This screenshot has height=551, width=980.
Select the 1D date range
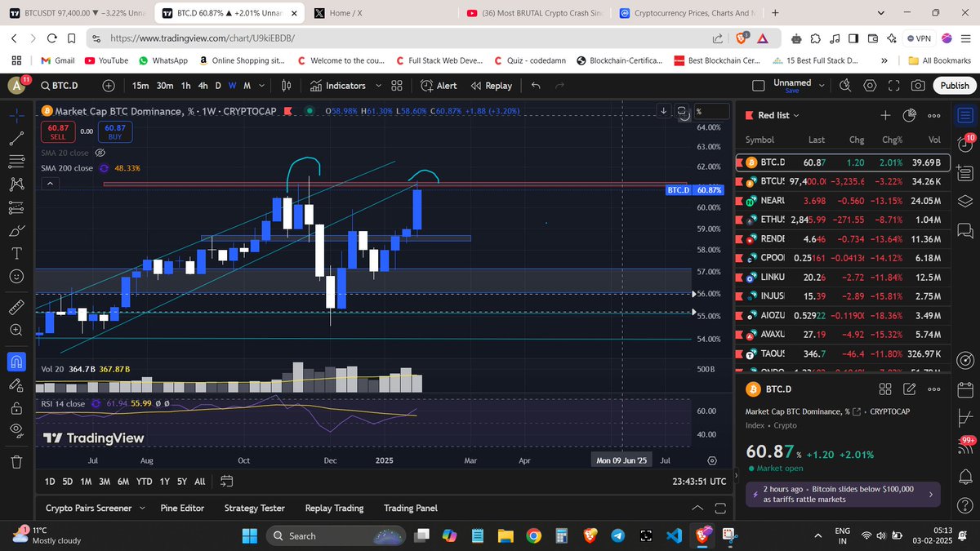tap(50, 482)
